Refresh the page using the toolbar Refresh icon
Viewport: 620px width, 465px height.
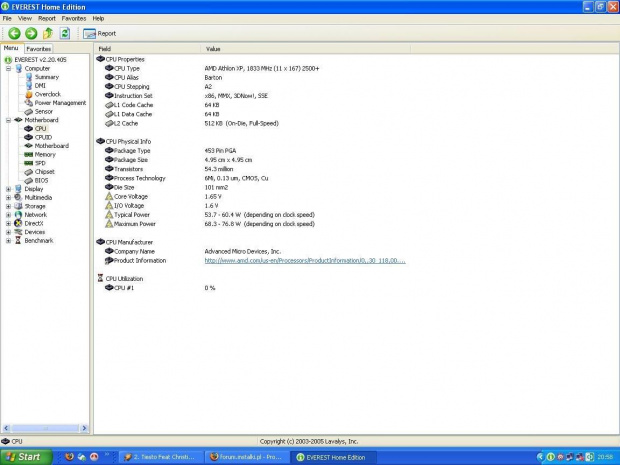(x=65, y=33)
